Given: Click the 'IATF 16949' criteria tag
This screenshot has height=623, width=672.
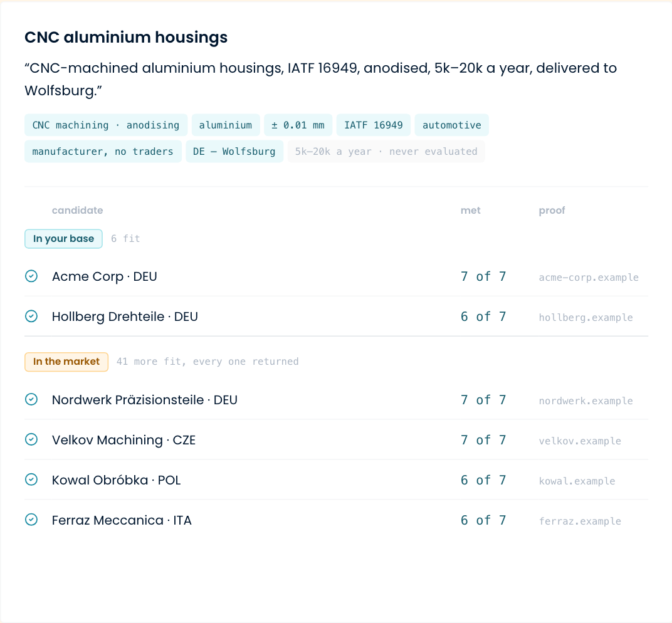Looking at the screenshot, I should pyautogui.click(x=373, y=125).
